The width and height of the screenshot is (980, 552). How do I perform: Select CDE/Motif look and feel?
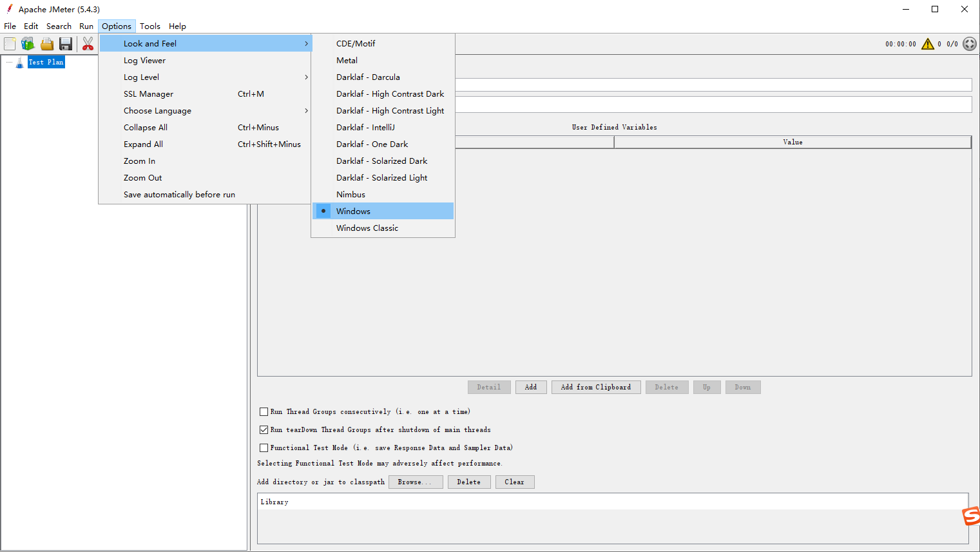click(383, 43)
